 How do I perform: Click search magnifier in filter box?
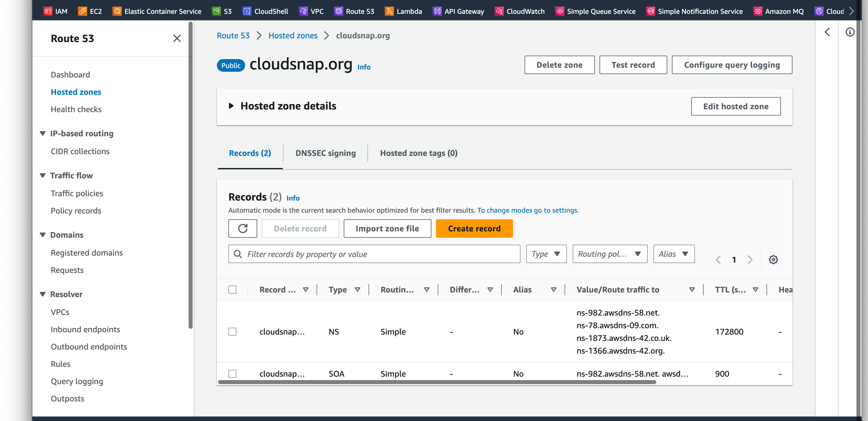pyautogui.click(x=238, y=254)
